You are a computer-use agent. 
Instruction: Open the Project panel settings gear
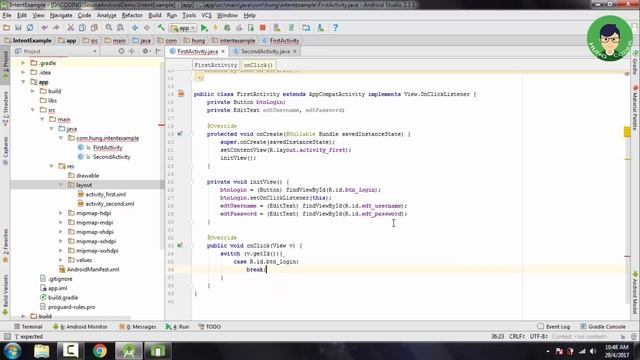(x=145, y=51)
